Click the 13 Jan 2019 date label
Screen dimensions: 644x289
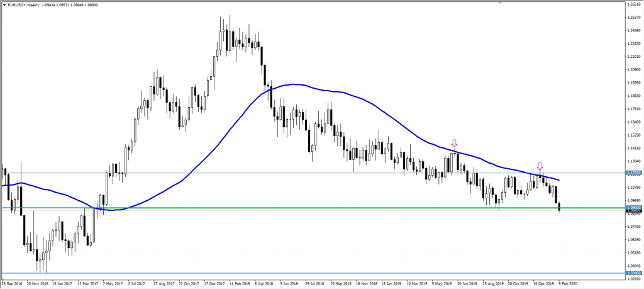click(391, 284)
